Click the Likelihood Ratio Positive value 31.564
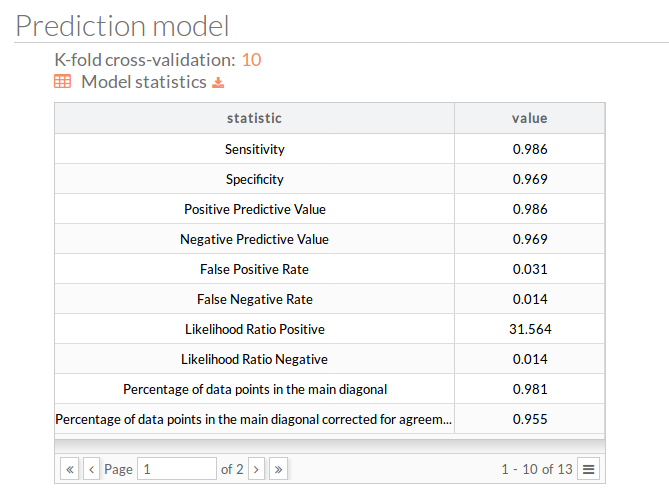669x494 pixels. pyautogui.click(x=530, y=329)
